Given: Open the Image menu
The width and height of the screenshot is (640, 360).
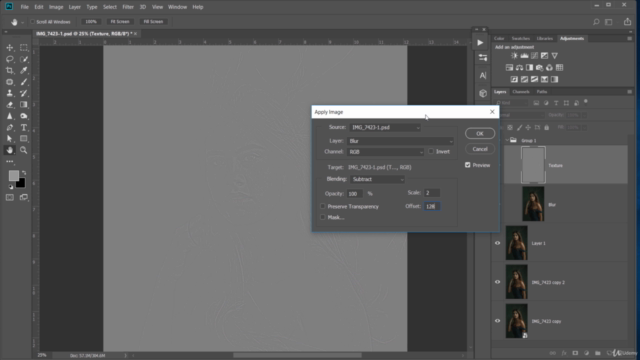Looking at the screenshot, I should (x=56, y=7).
